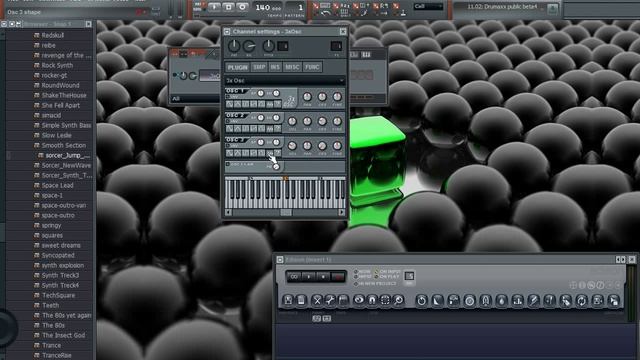Switch to the FUNC tab
The height and width of the screenshot is (360, 640).
pos(312,67)
